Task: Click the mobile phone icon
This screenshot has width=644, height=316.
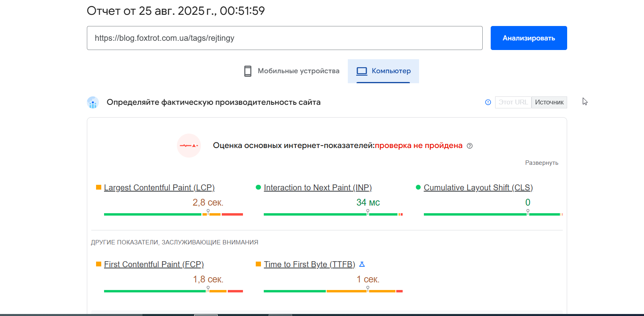Action: point(248,71)
